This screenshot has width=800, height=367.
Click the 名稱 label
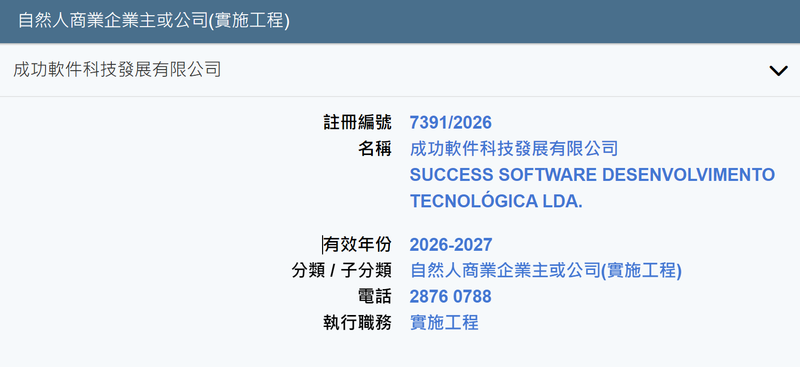tap(374, 149)
